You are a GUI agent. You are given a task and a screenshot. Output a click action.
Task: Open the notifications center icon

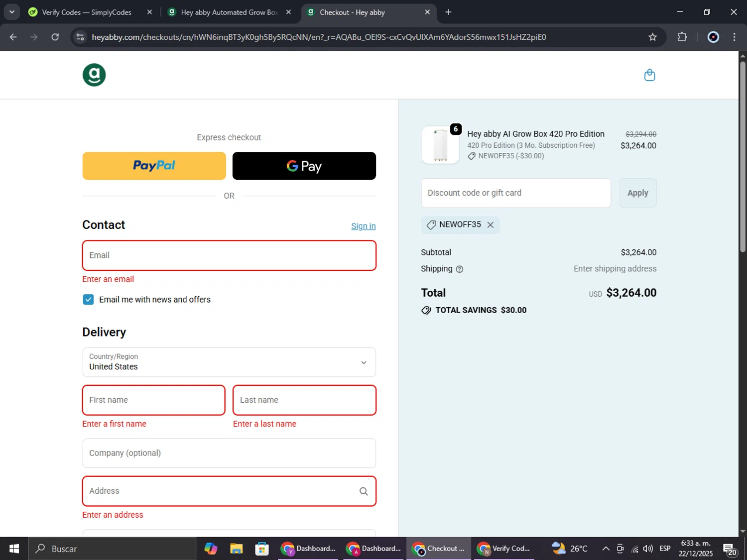click(x=730, y=550)
